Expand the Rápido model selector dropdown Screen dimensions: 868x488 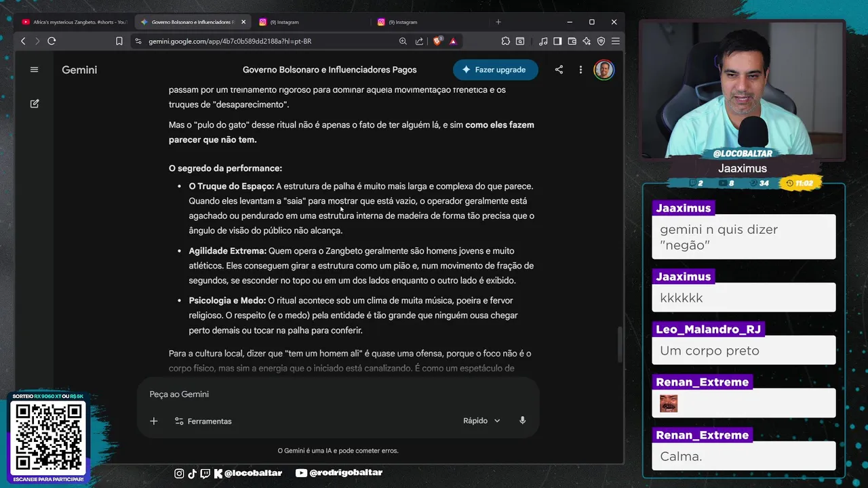pos(481,421)
